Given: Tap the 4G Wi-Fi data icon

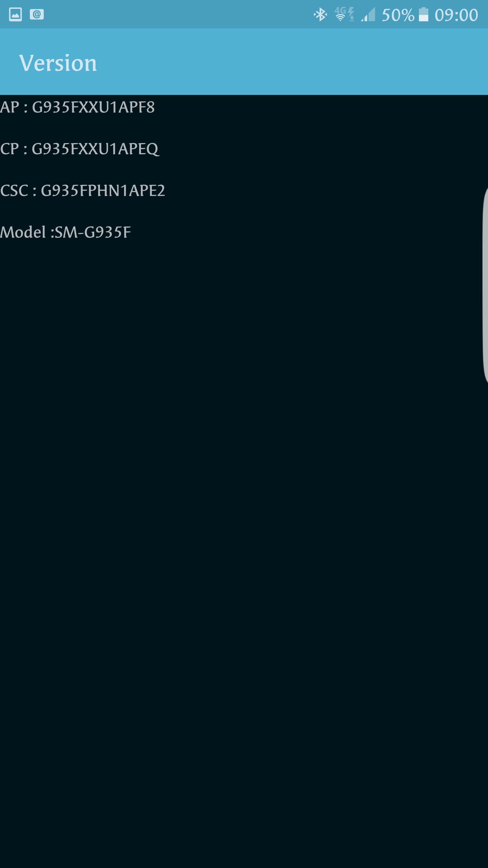Looking at the screenshot, I should [x=345, y=14].
